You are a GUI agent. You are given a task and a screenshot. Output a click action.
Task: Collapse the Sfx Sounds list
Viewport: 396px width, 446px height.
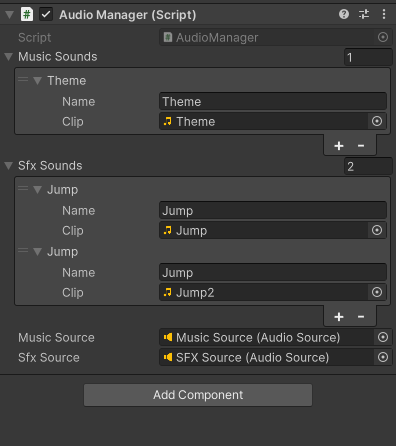coord(9,166)
